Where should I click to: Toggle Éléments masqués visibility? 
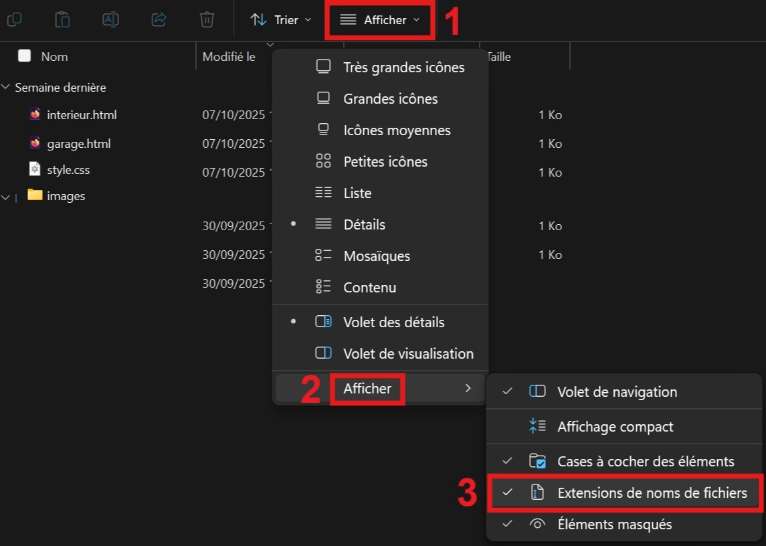pos(614,524)
